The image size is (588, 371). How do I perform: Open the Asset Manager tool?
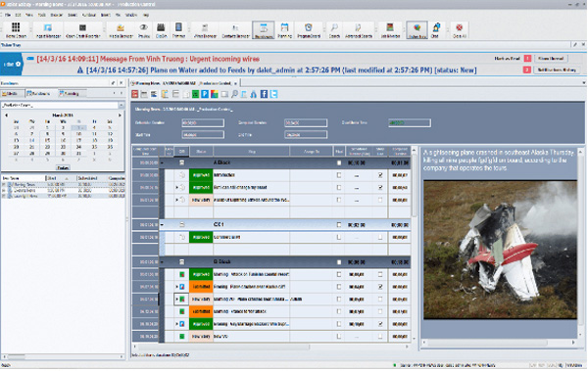48,30
